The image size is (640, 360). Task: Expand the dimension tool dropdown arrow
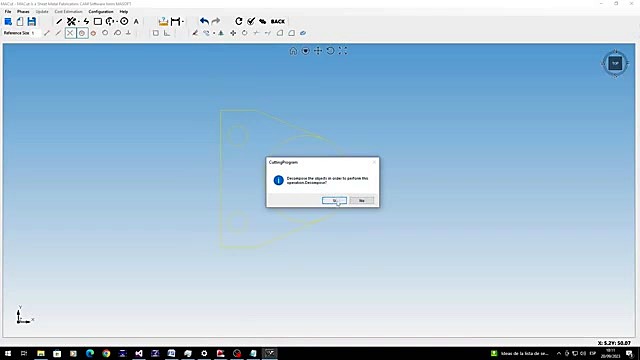pyautogui.click(x=182, y=22)
